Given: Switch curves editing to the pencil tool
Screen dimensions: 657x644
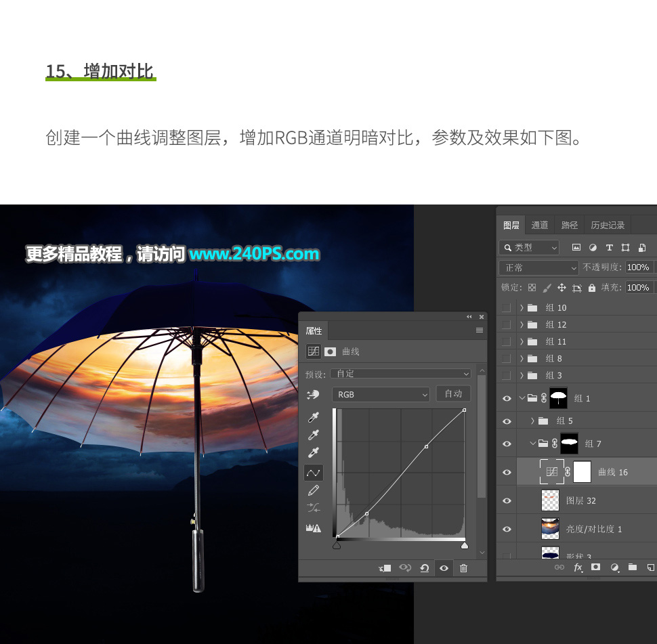Looking at the screenshot, I should pos(313,490).
